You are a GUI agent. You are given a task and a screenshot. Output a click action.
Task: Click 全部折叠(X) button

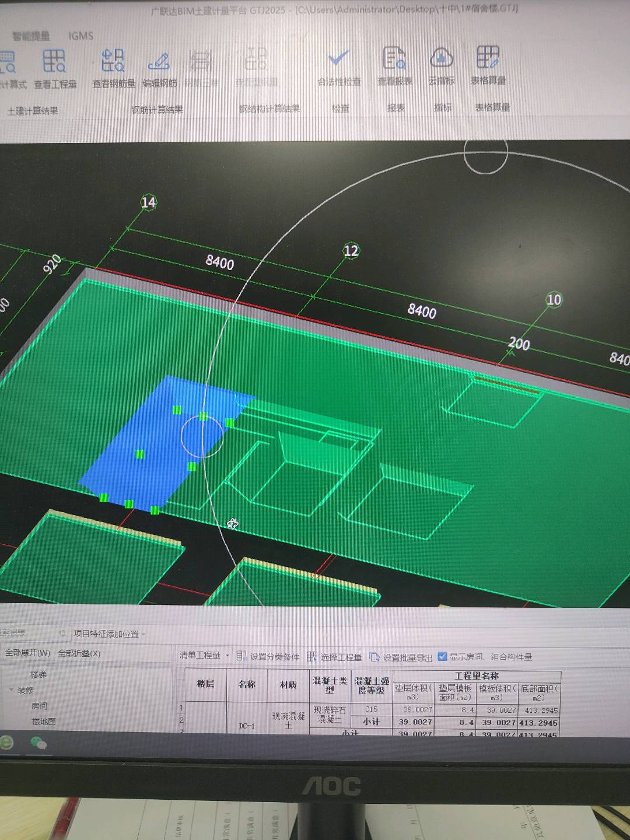click(79, 653)
